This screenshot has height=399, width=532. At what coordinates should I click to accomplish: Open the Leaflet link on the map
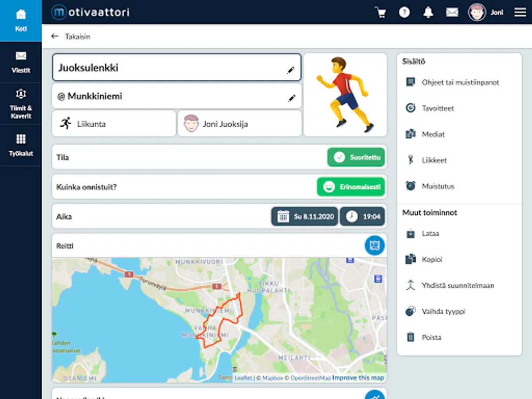243,378
